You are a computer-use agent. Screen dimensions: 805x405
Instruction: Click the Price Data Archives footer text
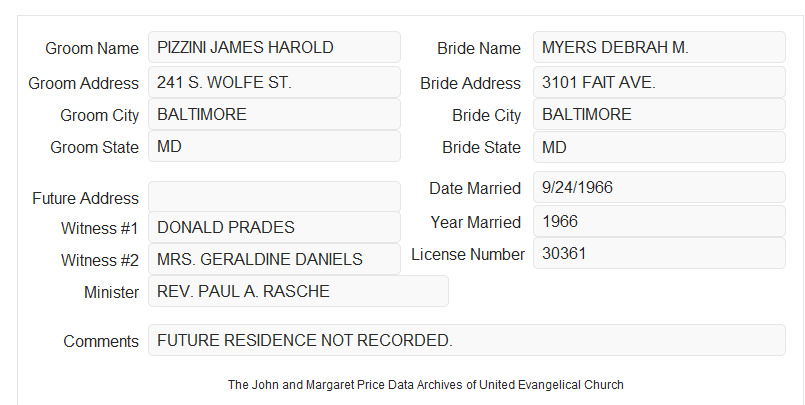[x=426, y=384]
